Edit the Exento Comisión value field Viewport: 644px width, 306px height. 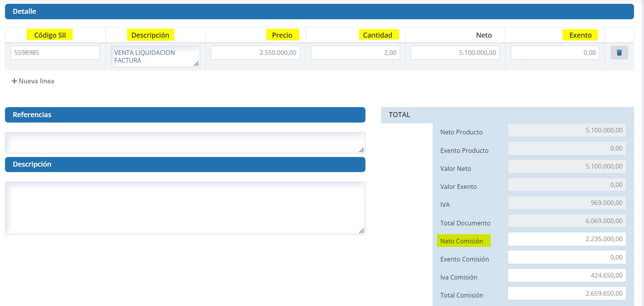pyautogui.click(x=566, y=257)
